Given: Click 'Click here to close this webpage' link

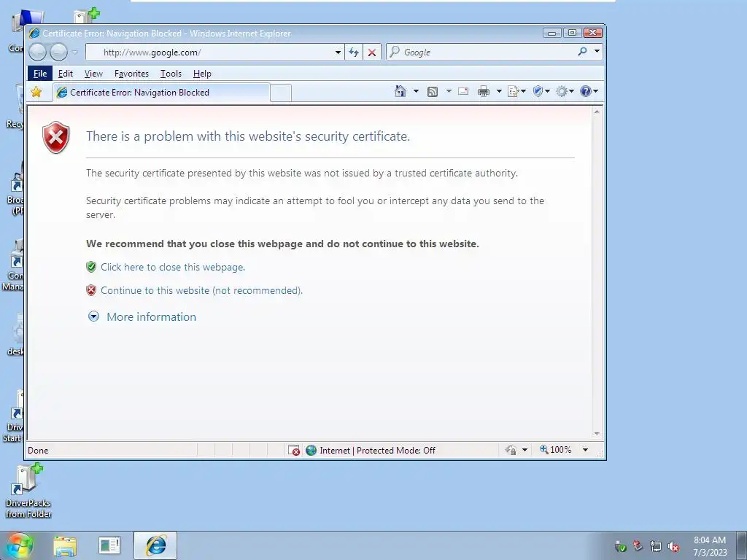Looking at the screenshot, I should 173,267.
